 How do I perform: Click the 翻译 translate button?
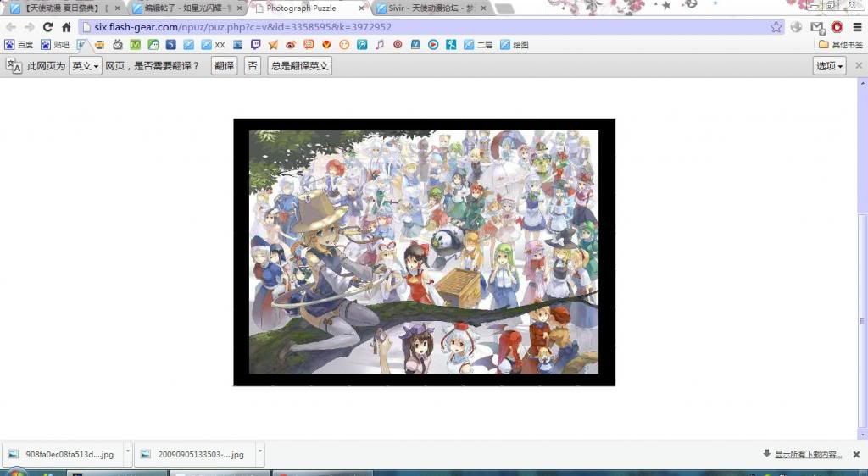pyautogui.click(x=224, y=66)
